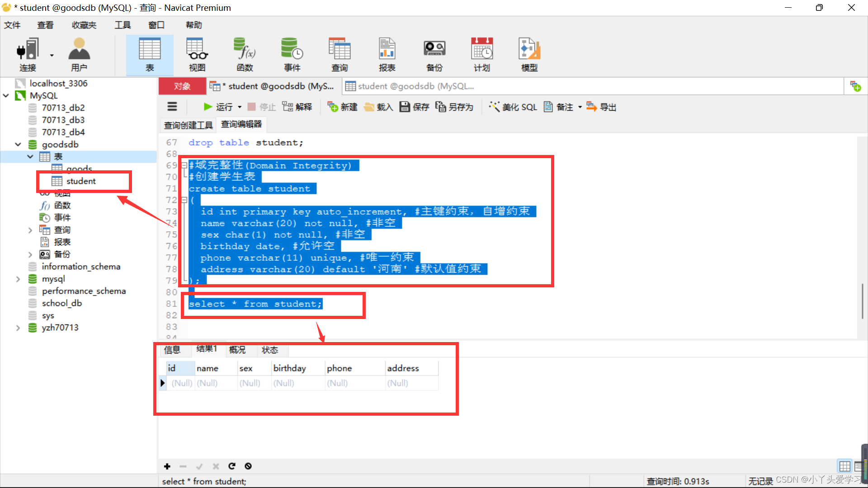The width and height of the screenshot is (868, 488).
Task: Run the query with 运行 button
Action: tap(218, 107)
